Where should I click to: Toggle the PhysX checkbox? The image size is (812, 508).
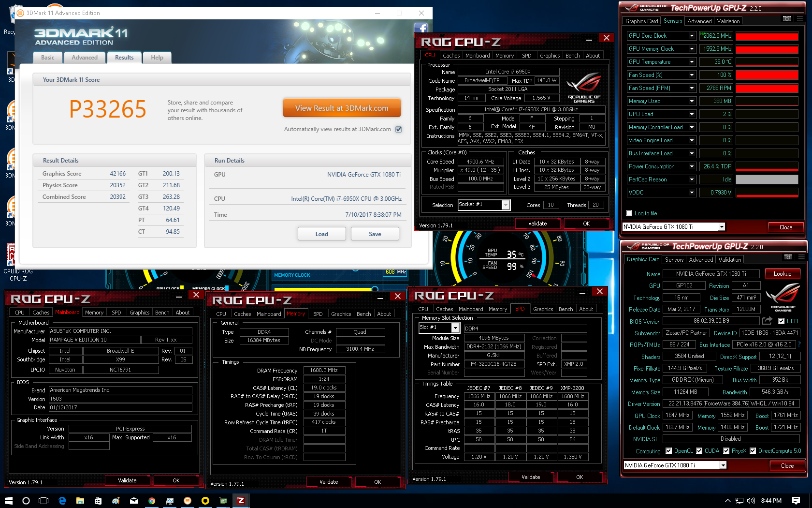pyautogui.click(x=726, y=451)
